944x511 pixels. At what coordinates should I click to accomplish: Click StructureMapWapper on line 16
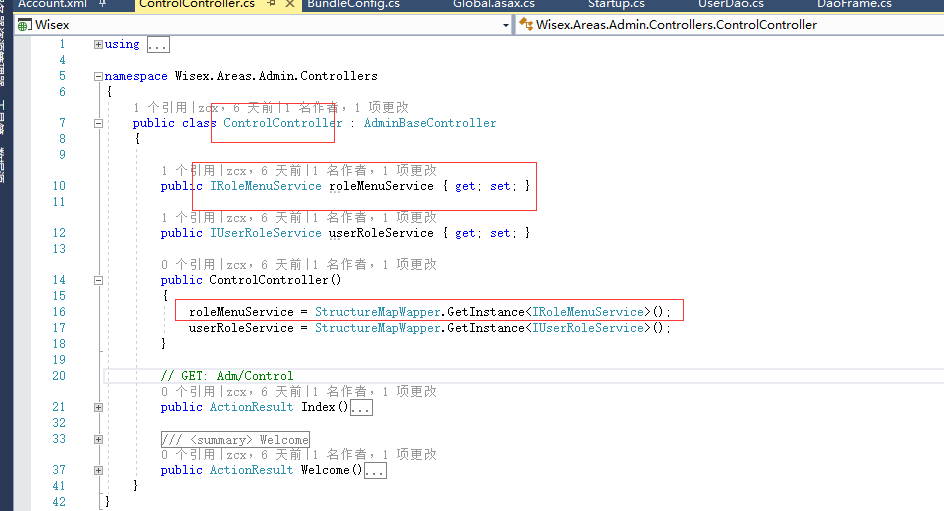377,312
